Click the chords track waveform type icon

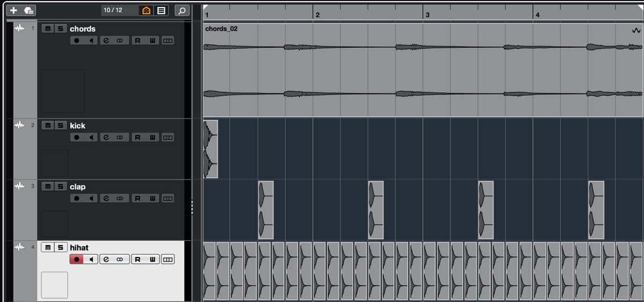point(19,28)
